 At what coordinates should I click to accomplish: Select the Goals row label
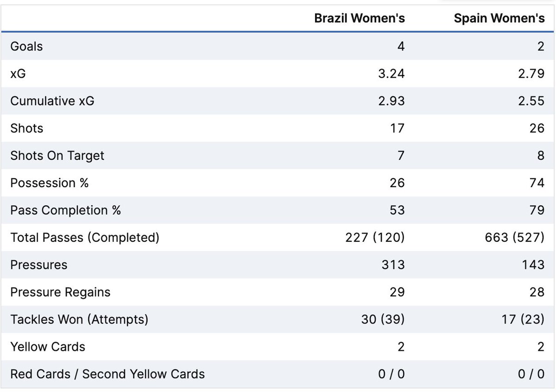26,46
